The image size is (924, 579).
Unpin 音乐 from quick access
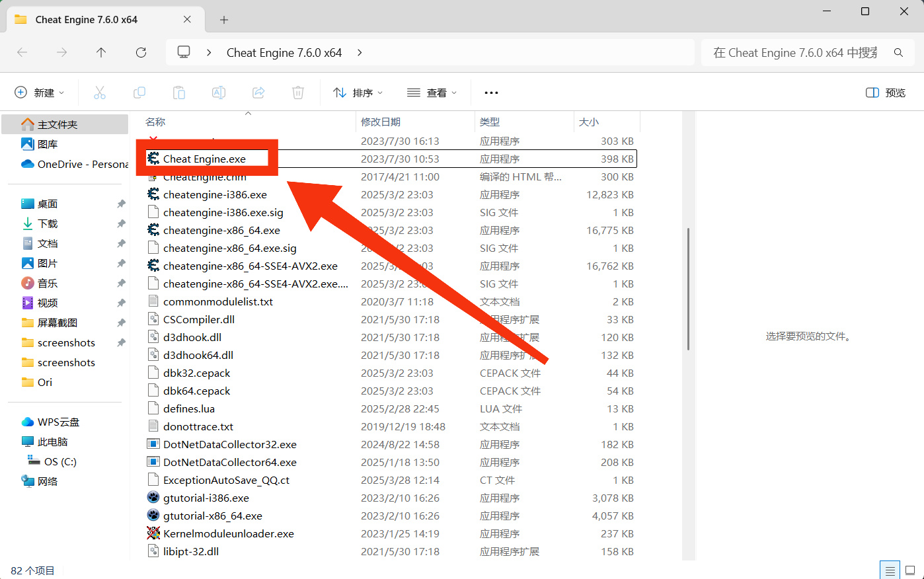pyautogui.click(x=121, y=283)
